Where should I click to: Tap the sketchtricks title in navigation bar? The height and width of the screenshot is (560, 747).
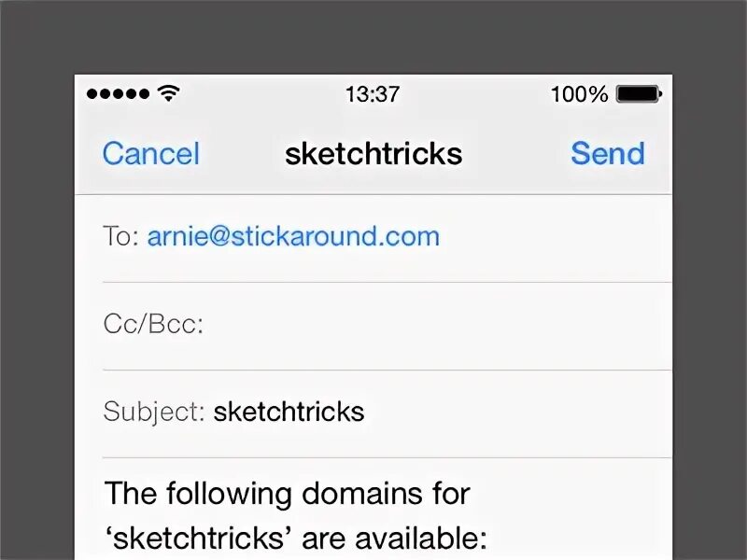pyautogui.click(x=373, y=154)
